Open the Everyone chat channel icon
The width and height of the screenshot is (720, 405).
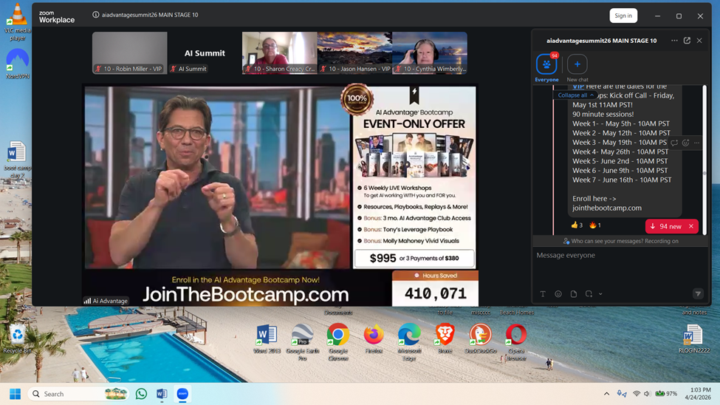coord(546,64)
